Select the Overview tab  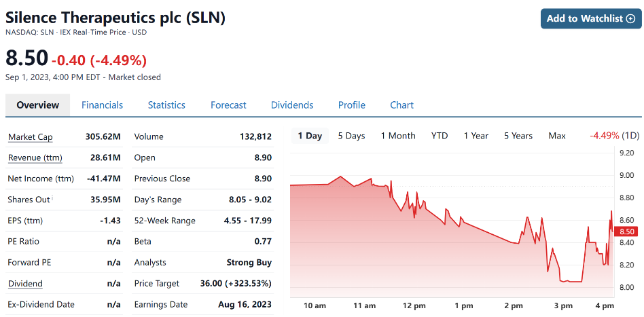tap(38, 105)
